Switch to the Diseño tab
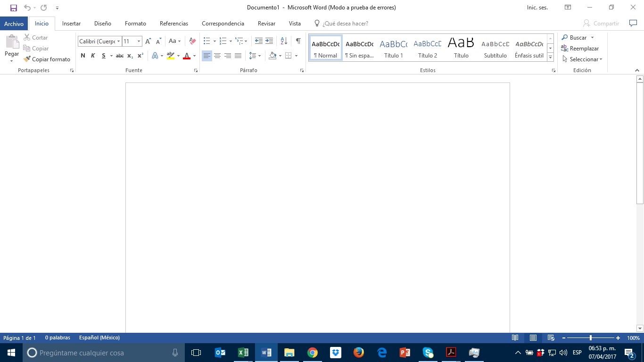Screen dimensions: 644x362 [103, 24]
